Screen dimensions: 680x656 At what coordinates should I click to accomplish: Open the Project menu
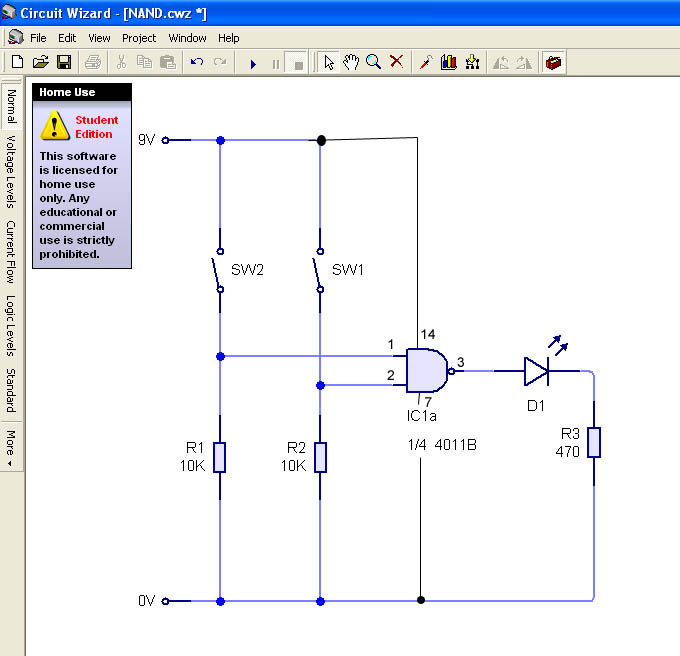coord(139,38)
